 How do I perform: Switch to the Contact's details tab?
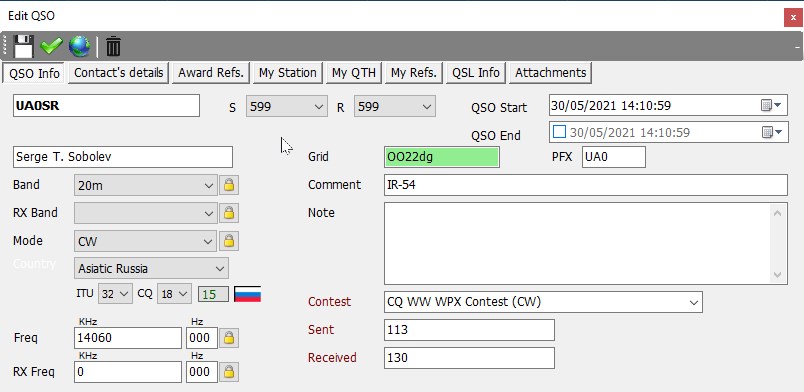point(118,73)
